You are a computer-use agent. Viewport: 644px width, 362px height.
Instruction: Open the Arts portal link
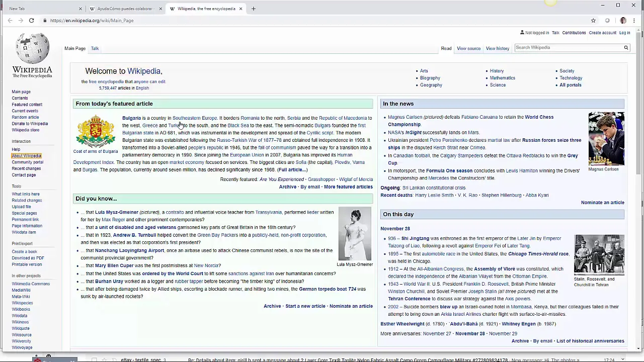(424, 71)
